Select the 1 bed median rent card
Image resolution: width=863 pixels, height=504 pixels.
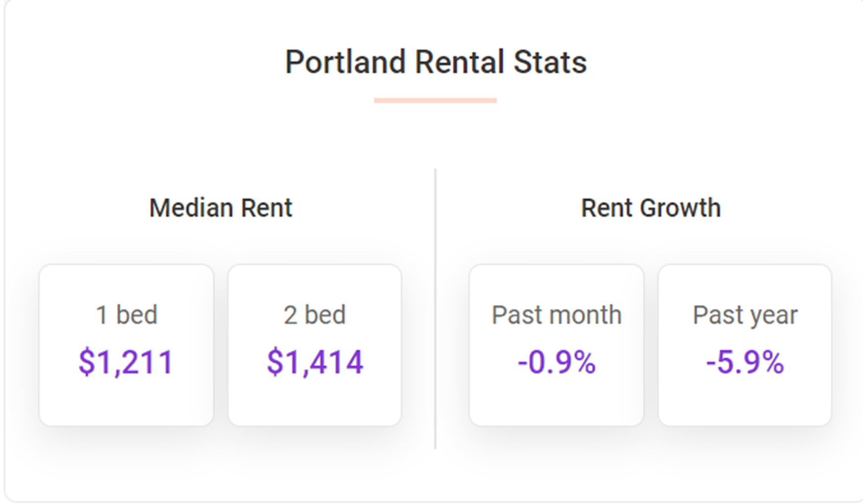click(127, 345)
